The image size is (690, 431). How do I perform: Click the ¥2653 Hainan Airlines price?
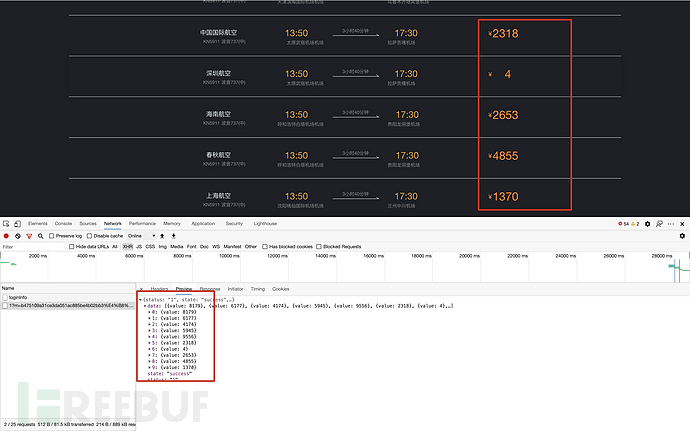click(503, 115)
